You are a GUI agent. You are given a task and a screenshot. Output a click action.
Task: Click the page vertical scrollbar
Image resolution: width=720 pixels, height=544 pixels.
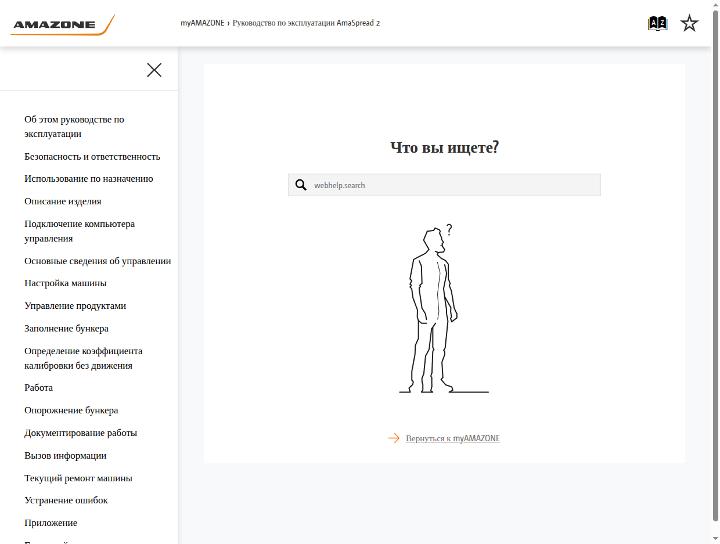tap(715, 266)
